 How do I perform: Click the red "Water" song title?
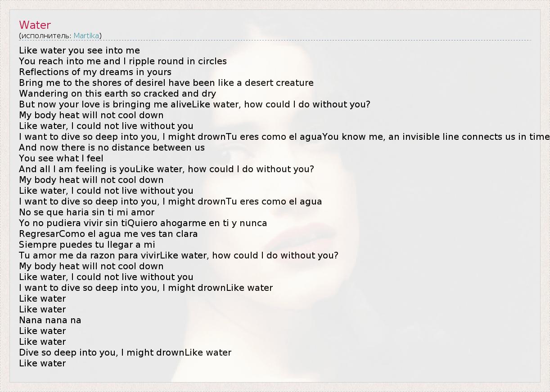[x=35, y=25]
